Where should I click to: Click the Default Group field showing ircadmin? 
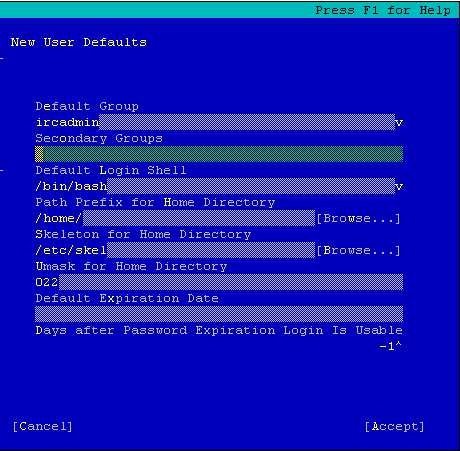click(x=215, y=122)
